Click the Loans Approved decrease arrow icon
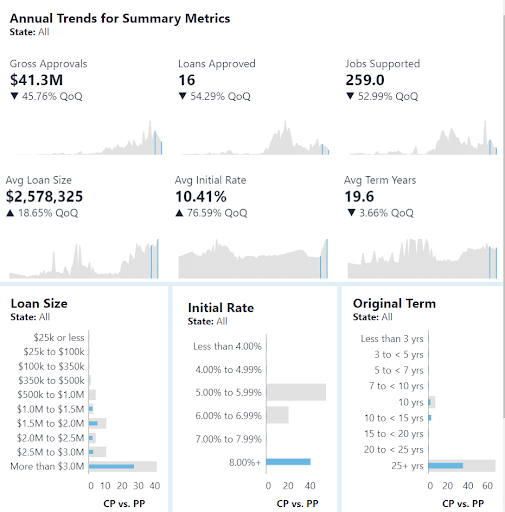The height and width of the screenshot is (512, 505). 182,96
